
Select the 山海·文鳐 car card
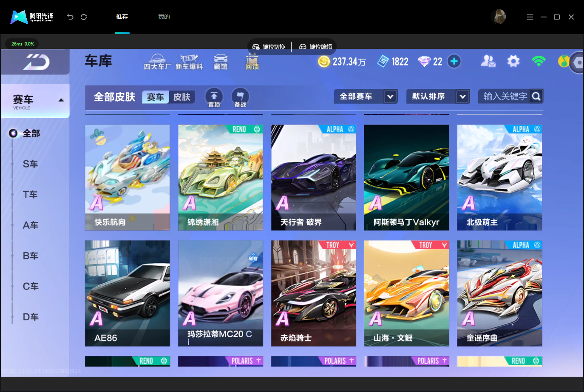click(x=407, y=293)
